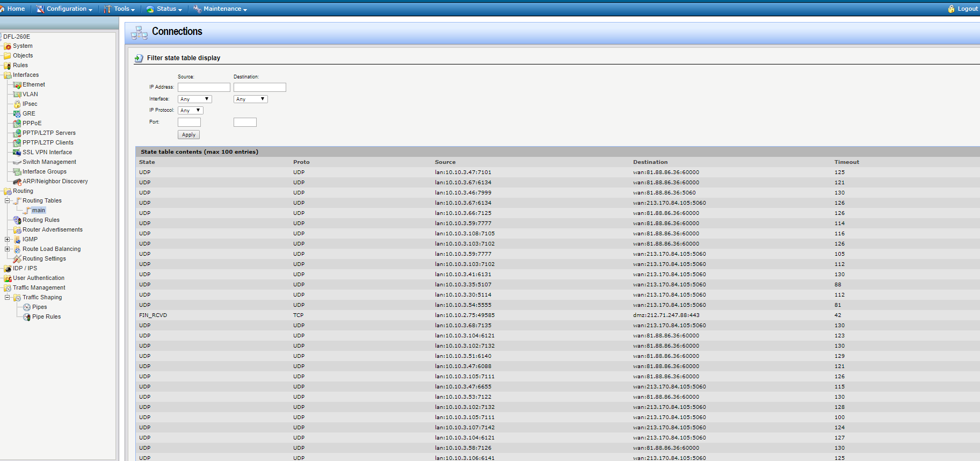The image size is (980, 461).
Task: Expand the IGMP tree node
Action: (x=8, y=240)
